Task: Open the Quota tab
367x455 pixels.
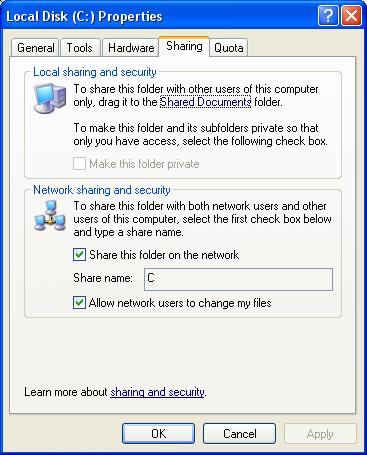Action: click(x=229, y=48)
